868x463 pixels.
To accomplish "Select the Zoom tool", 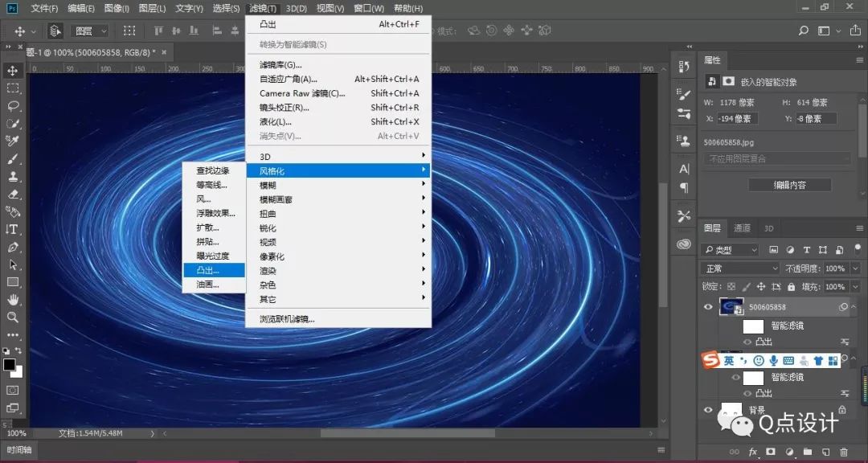I will point(11,317).
